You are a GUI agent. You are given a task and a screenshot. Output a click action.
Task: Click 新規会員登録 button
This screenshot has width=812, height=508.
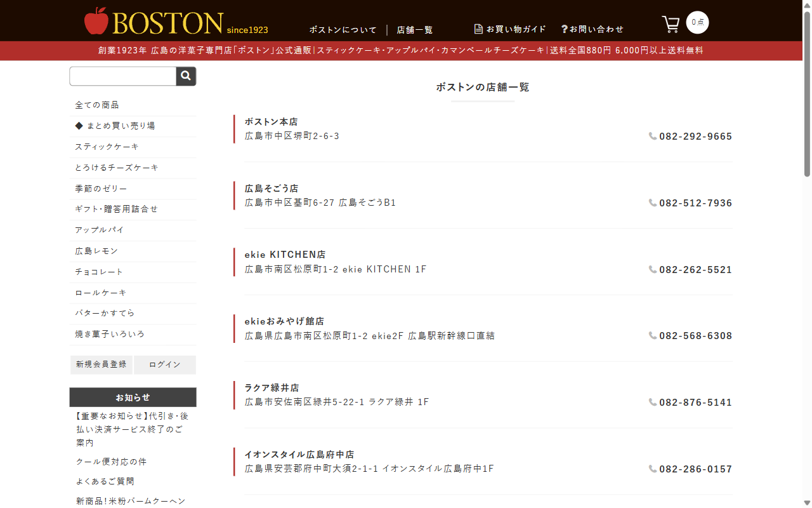[x=101, y=364]
